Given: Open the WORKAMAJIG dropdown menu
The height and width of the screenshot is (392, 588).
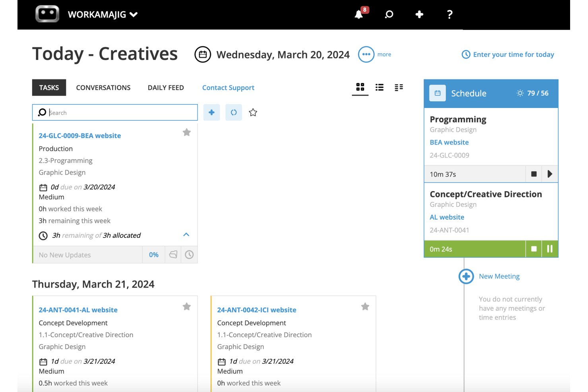Looking at the screenshot, I should pyautogui.click(x=103, y=15).
